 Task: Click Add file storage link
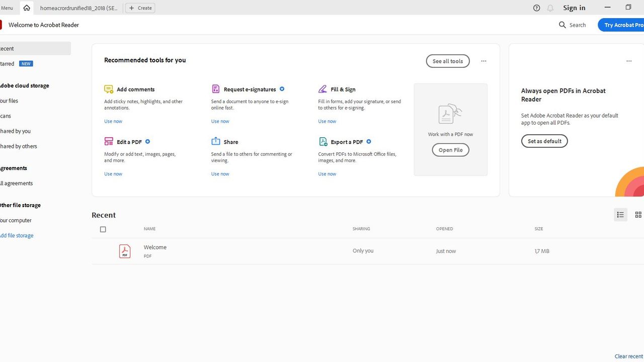[x=17, y=235]
